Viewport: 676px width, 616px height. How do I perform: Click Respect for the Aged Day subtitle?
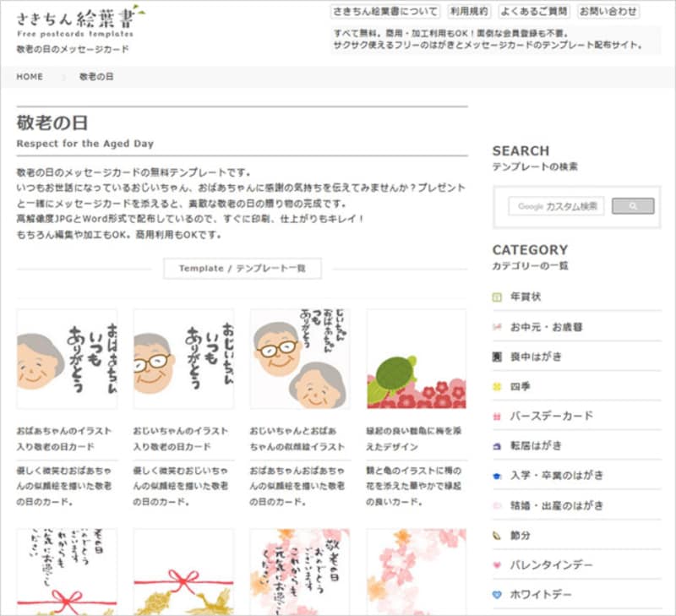click(85, 144)
